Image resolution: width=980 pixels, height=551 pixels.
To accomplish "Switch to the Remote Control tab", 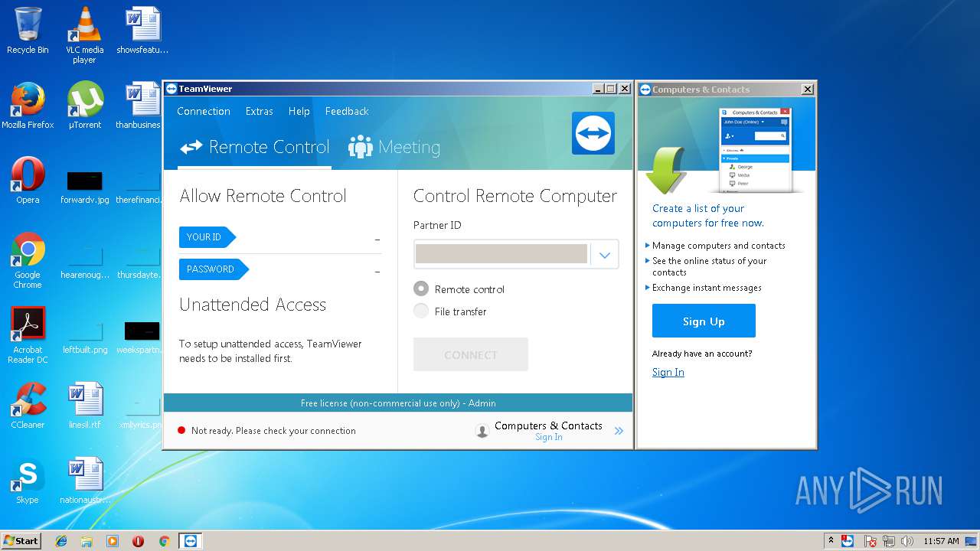I will pos(255,147).
